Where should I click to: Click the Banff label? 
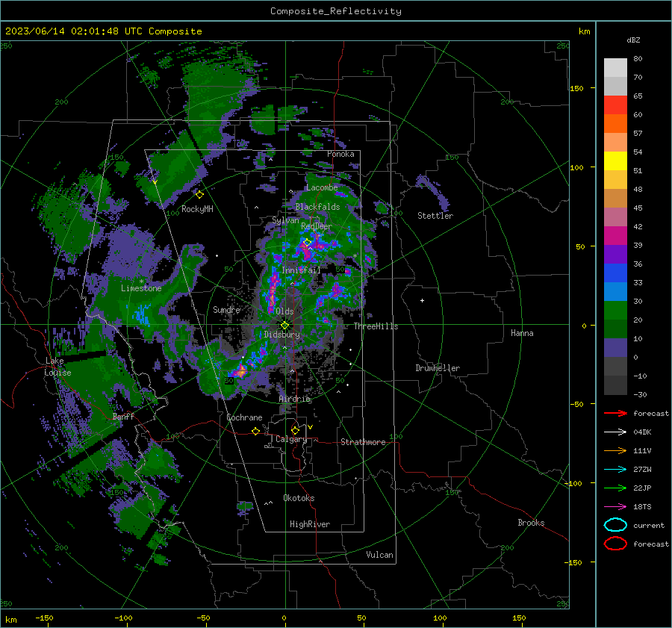123,416
